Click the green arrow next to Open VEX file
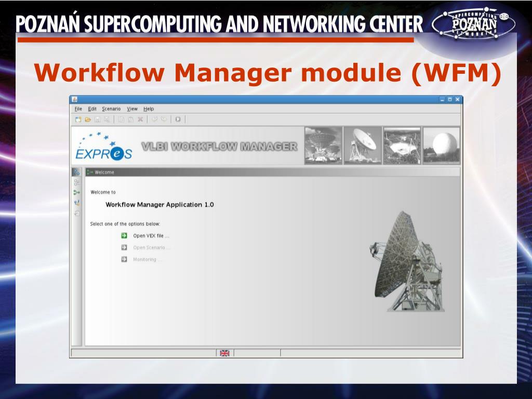This screenshot has width=532, height=399. click(124, 235)
